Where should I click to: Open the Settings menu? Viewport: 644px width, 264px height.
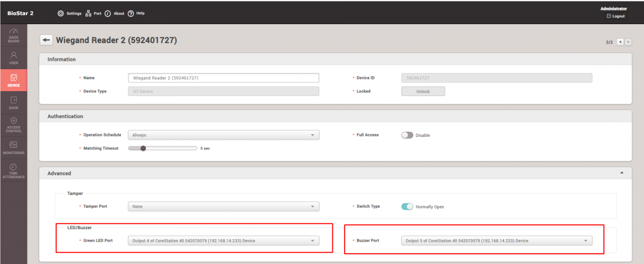69,13
